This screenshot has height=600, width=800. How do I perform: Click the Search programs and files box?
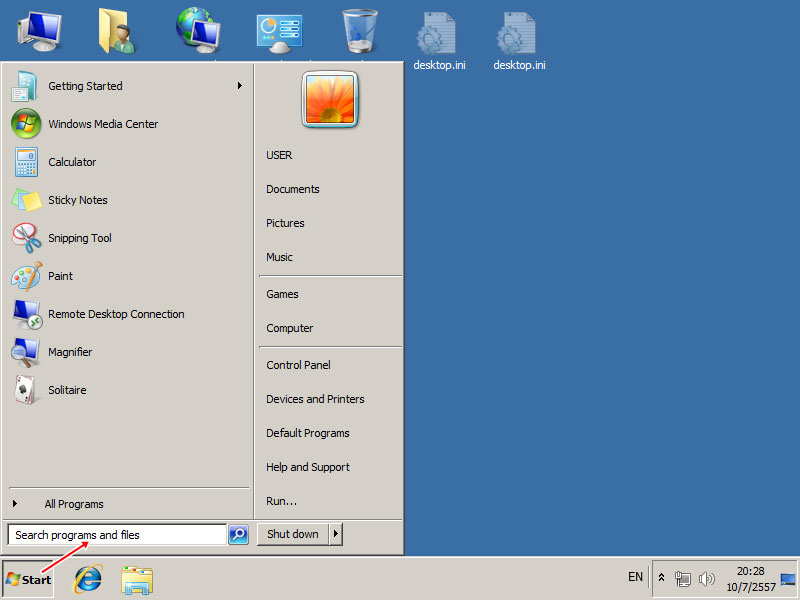click(x=117, y=535)
